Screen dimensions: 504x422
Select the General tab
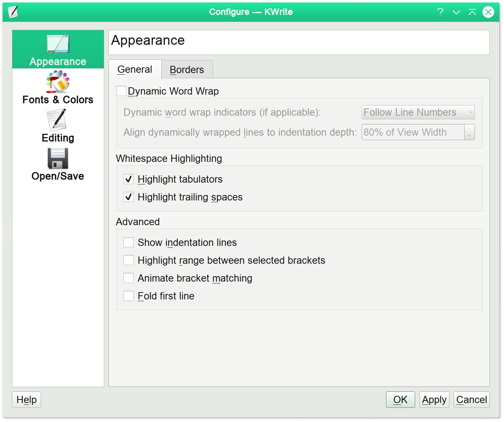[135, 69]
